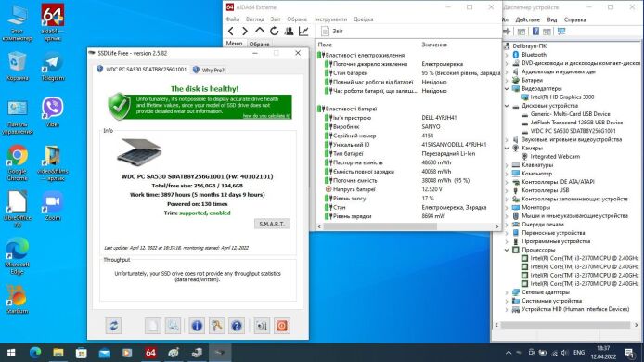The width and height of the screenshot is (644, 362).
Task: Open the Zoom desktop shortcut
Action: (x=53, y=206)
